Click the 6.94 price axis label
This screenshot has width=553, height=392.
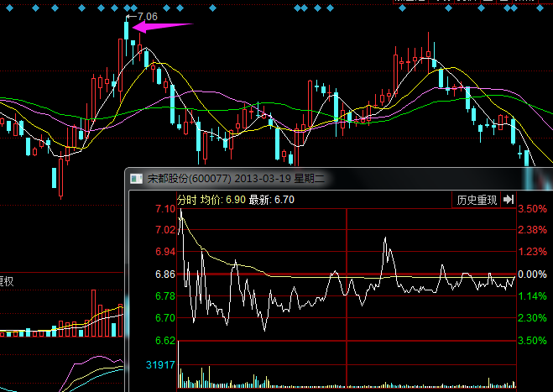coord(165,252)
